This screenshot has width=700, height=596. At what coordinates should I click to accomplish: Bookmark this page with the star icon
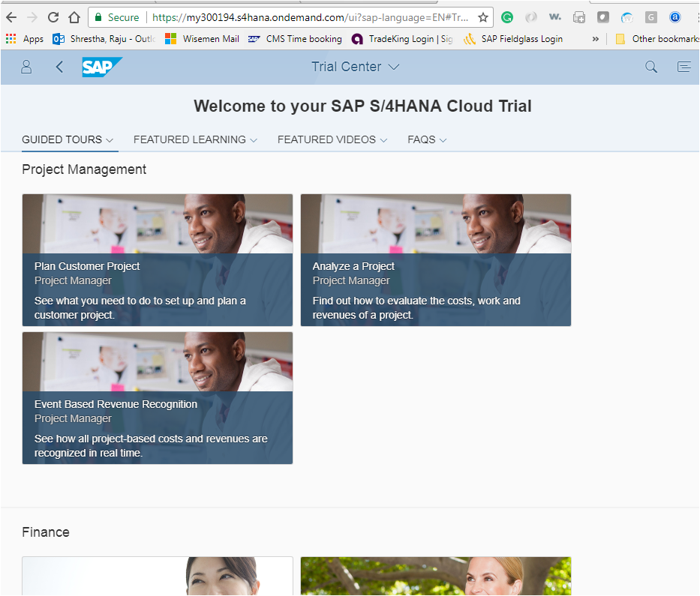(483, 17)
